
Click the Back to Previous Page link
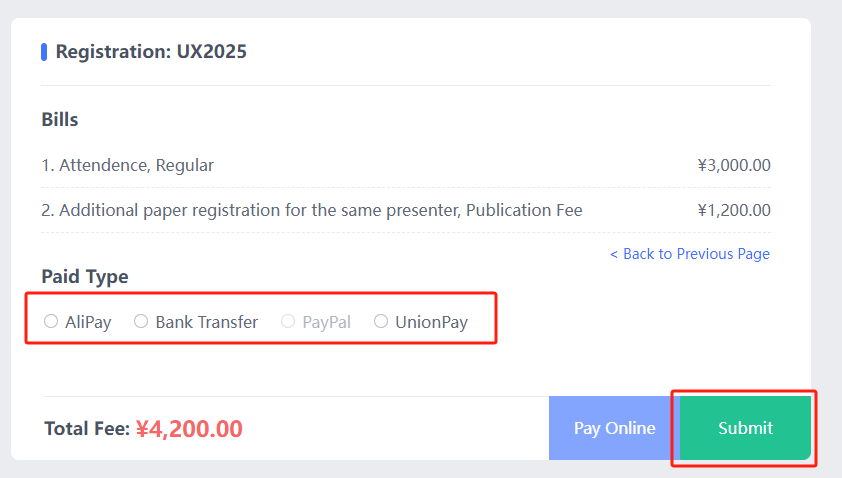(690, 254)
